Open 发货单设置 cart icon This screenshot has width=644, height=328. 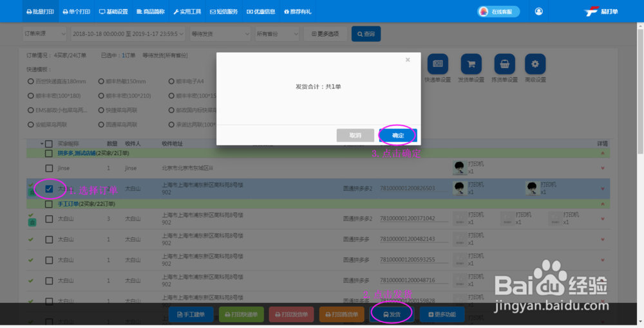pos(471,64)
